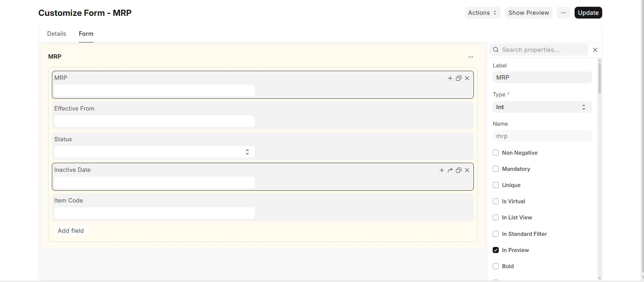644x282 pixels.
Task: Click the Search properties input field
Action: (538, 50)
